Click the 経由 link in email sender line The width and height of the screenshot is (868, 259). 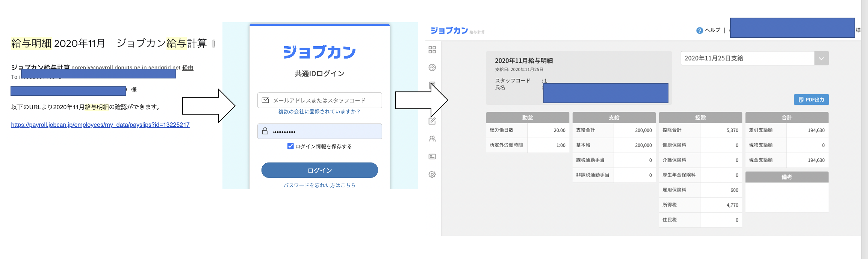coord(188,68)
